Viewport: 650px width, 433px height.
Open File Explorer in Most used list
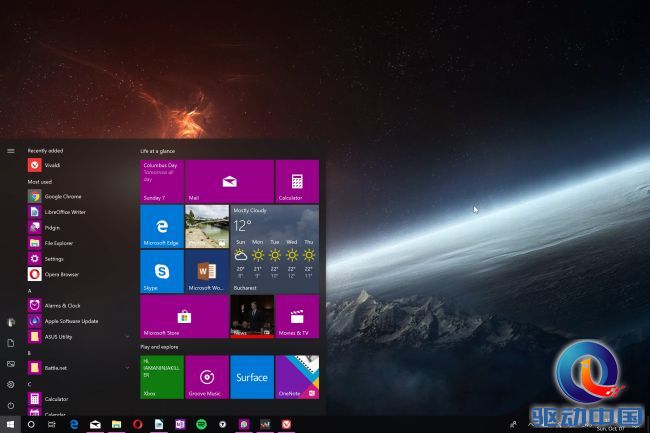pos(79,243)
